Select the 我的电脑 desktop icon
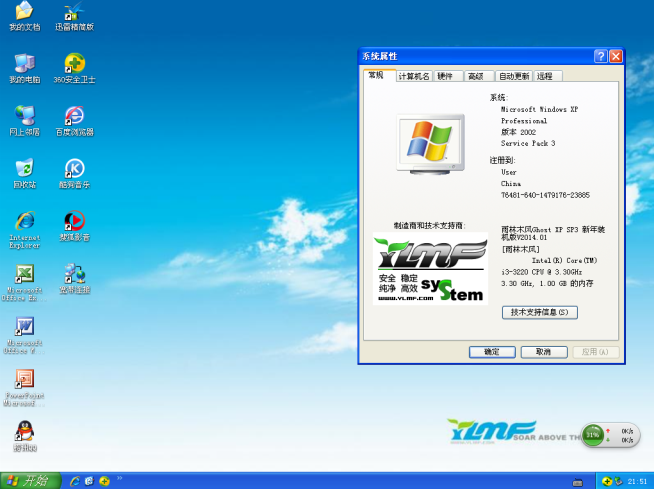Image resolution: width=654 pixels, height=489 pixels. tap(25, 69)
